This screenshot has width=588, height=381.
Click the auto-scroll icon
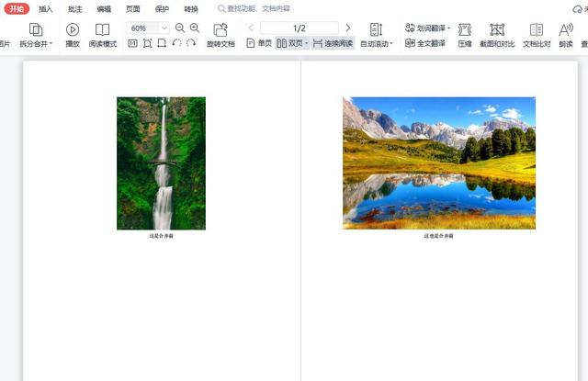coord(376,29)
